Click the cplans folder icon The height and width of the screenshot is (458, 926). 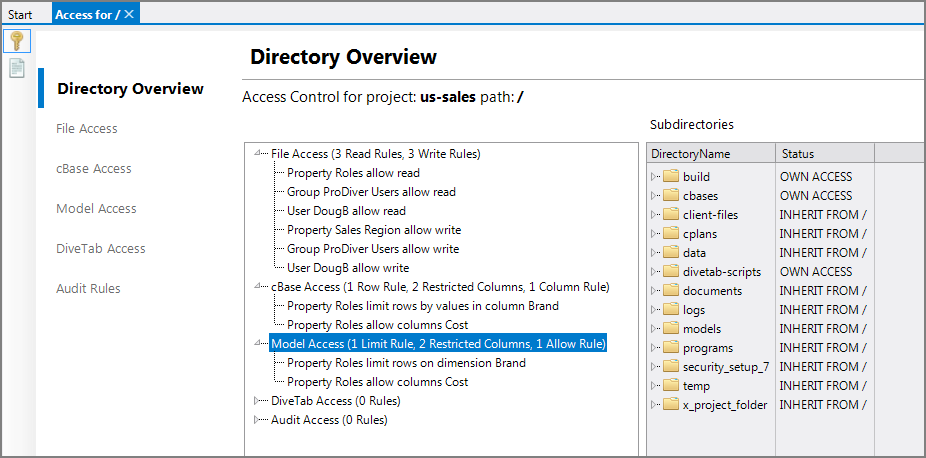click(x=670, y=234)
